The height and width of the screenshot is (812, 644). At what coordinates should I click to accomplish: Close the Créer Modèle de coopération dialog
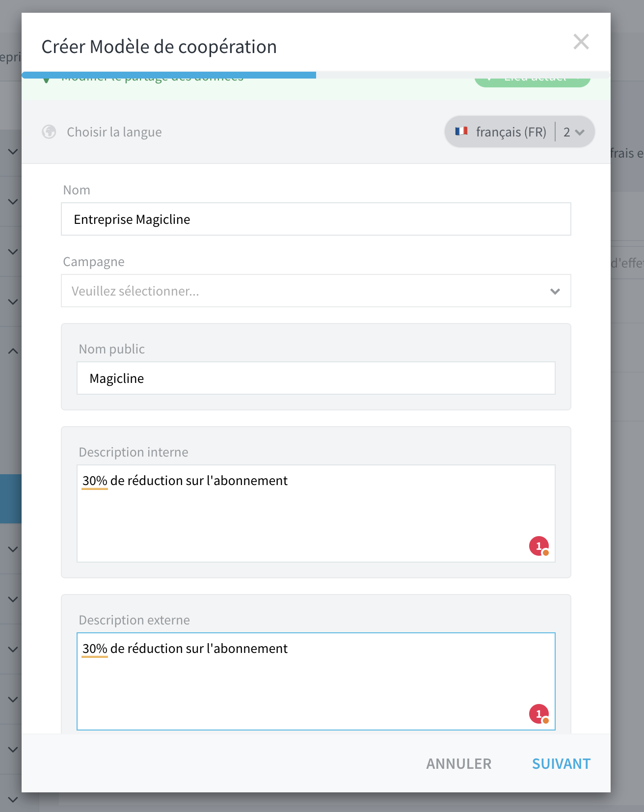[x=581, y=42]
